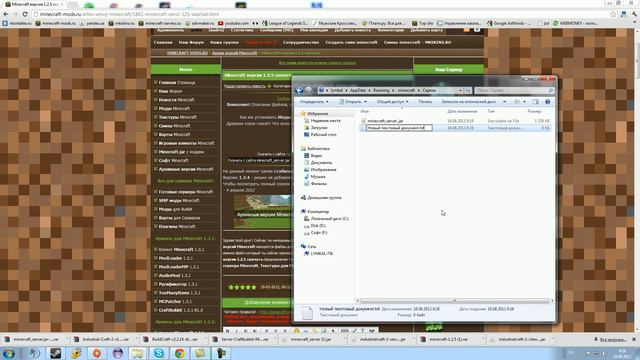The height and width of the screenshot is (360, 640).
Task: Click Печать in the Explorer toolbar
Action: 425,102
